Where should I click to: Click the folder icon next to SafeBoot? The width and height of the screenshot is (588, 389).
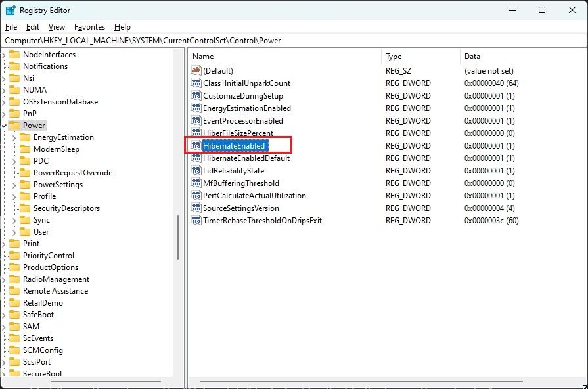pyautogui.click(x=15, y=315)
